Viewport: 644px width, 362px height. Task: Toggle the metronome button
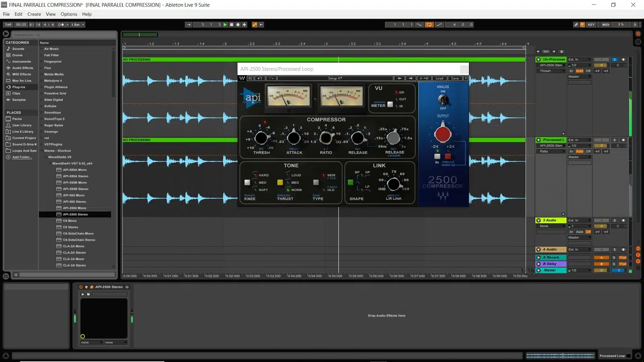(61, 25)
